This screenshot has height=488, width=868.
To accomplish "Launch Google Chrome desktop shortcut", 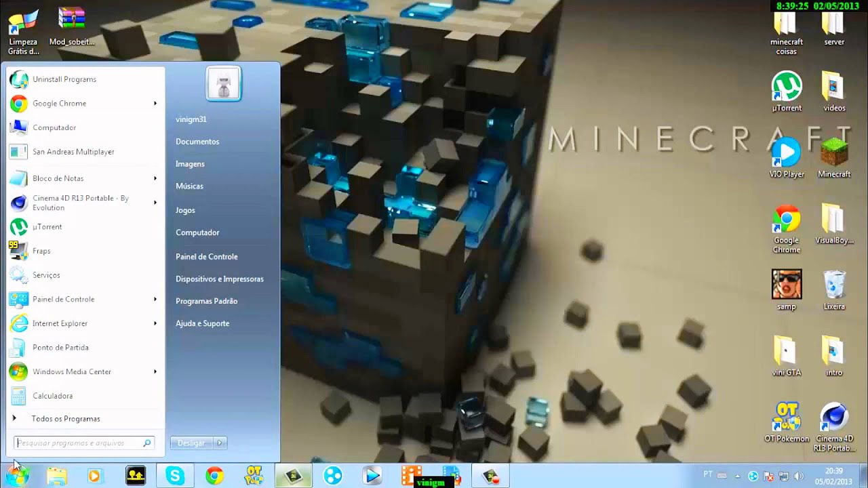I will (787, 229).
